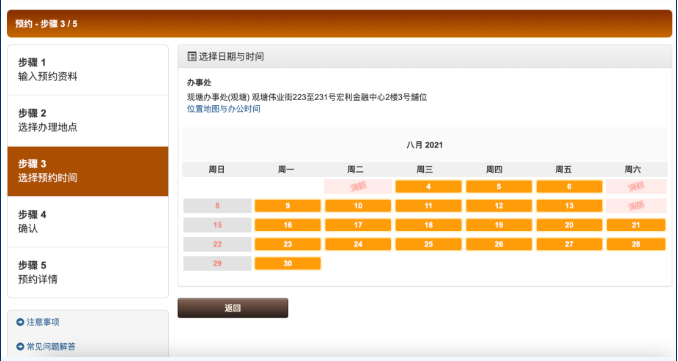Pick date 9 in the calendar
678x361 pixels.
288,206
